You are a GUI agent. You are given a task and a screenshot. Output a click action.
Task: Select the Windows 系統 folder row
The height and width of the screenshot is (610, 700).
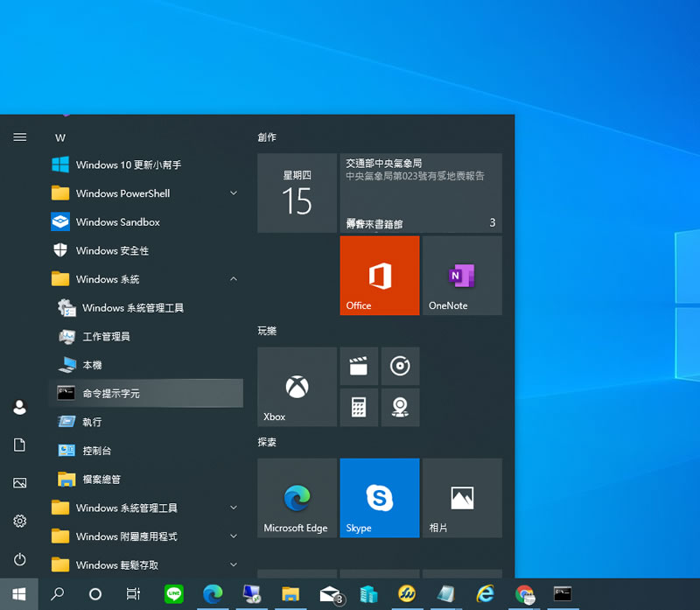146,279
